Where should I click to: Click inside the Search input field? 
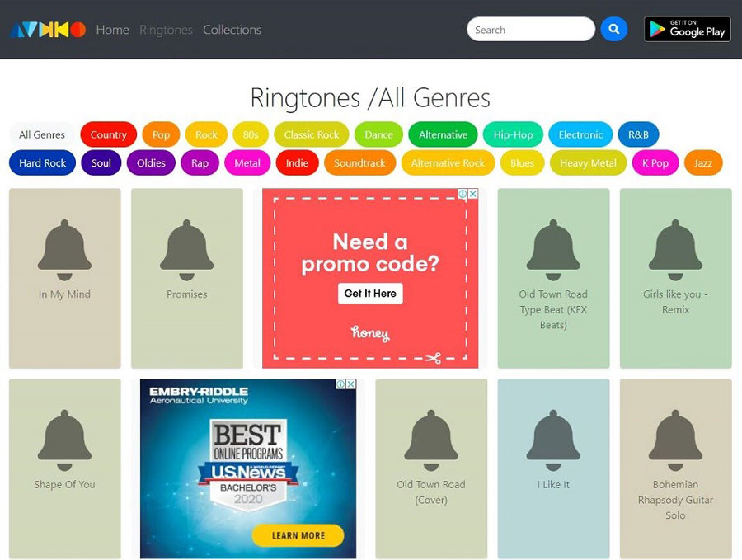pos(530,30)
